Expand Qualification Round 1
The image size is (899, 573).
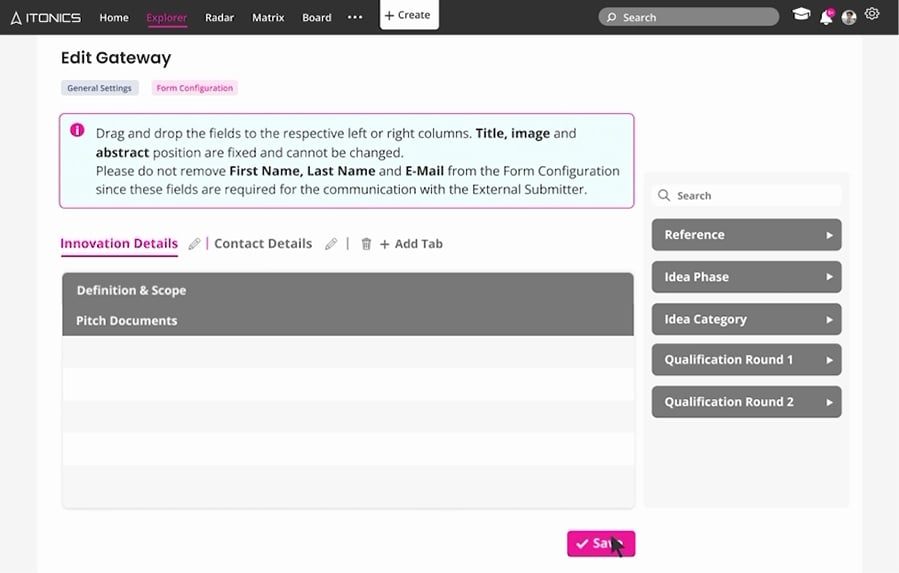[x=746, y=360]
